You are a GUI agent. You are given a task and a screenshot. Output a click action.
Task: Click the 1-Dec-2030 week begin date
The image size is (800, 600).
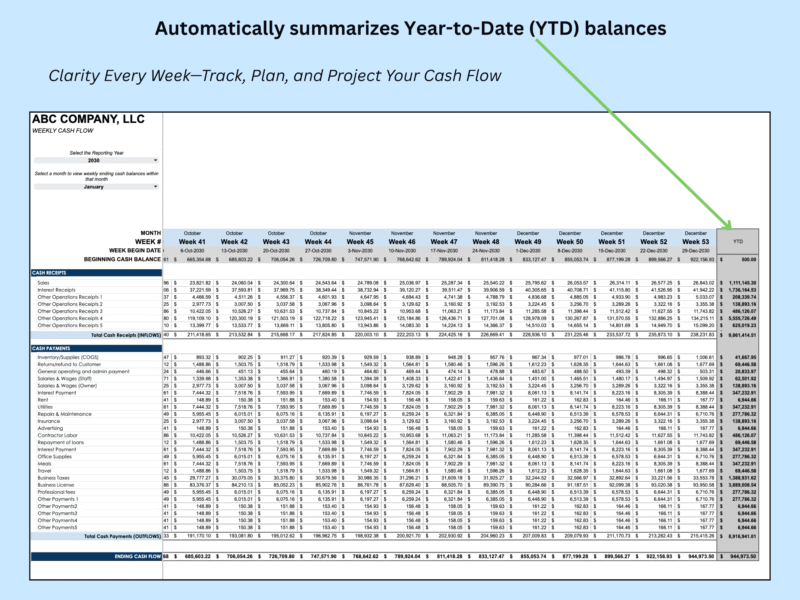528,251
